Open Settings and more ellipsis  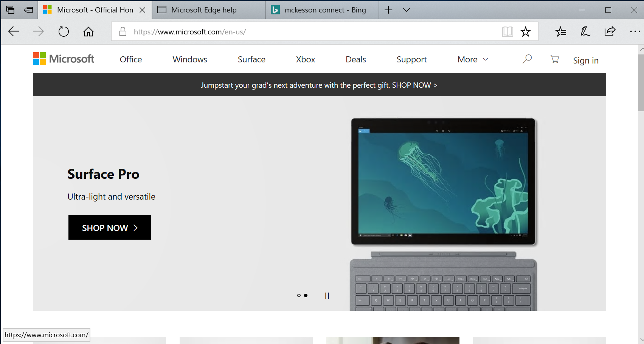635,31
